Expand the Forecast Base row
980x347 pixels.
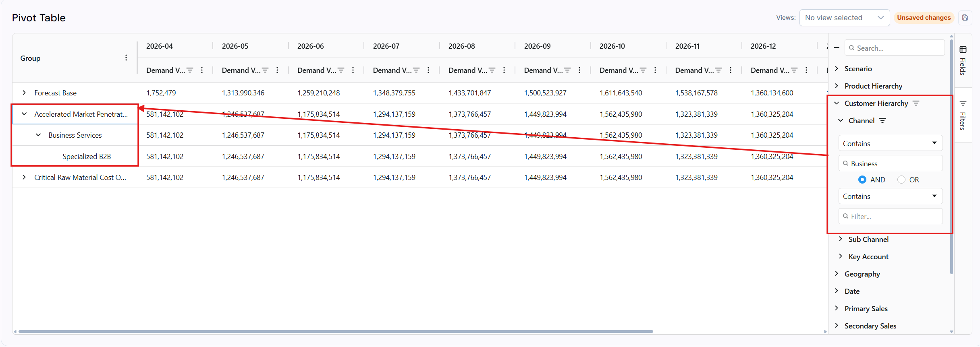[x=24, y=93]
